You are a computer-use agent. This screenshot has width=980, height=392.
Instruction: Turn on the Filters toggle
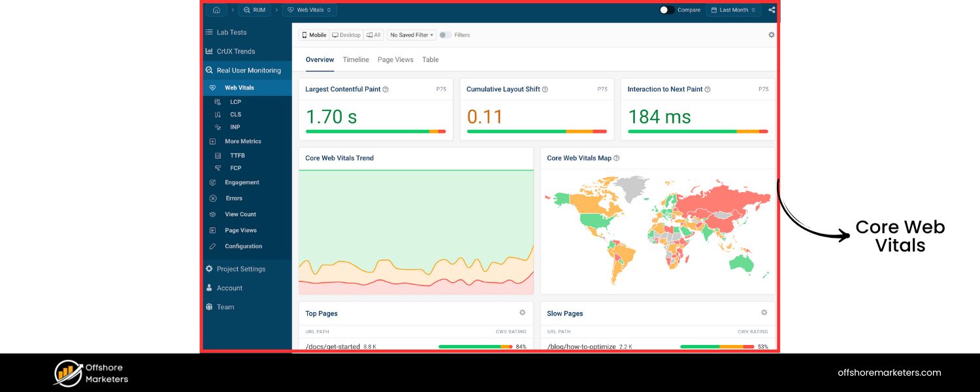click(444, 35)
